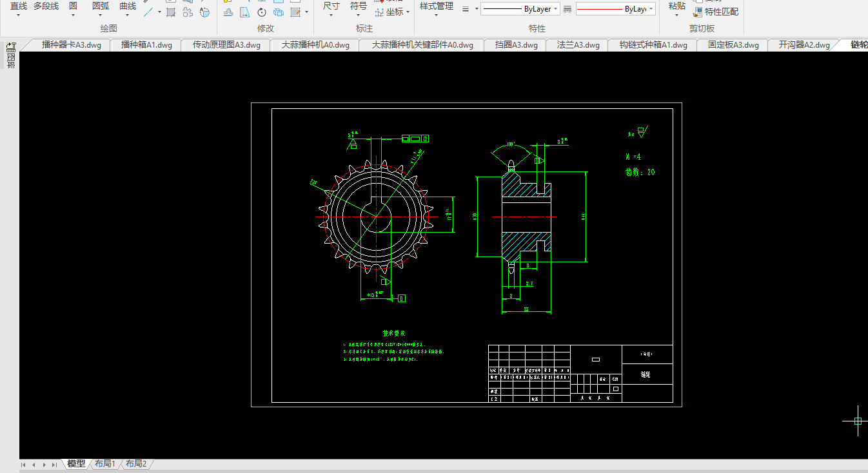Select the 直线 (line) drawing tool
This screenshot has width=868, height=473.
(18, 6)
